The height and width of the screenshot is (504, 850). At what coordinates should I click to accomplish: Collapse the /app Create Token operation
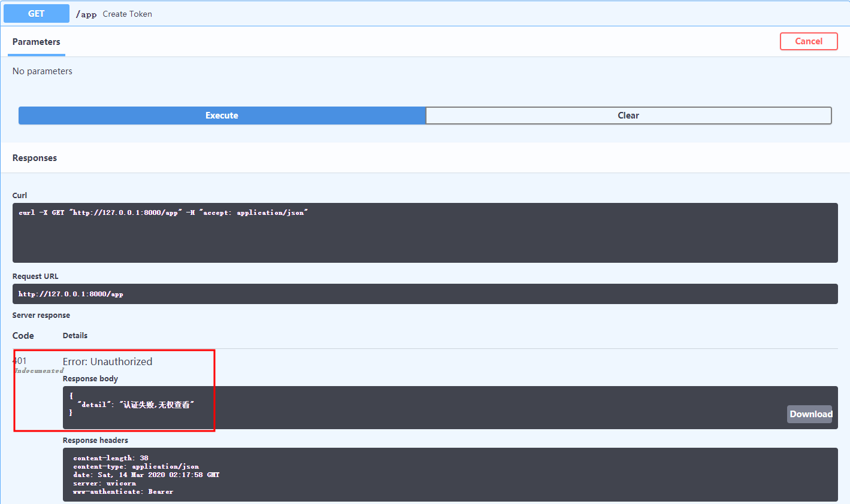pyautogui.click(x=425, y=14)
